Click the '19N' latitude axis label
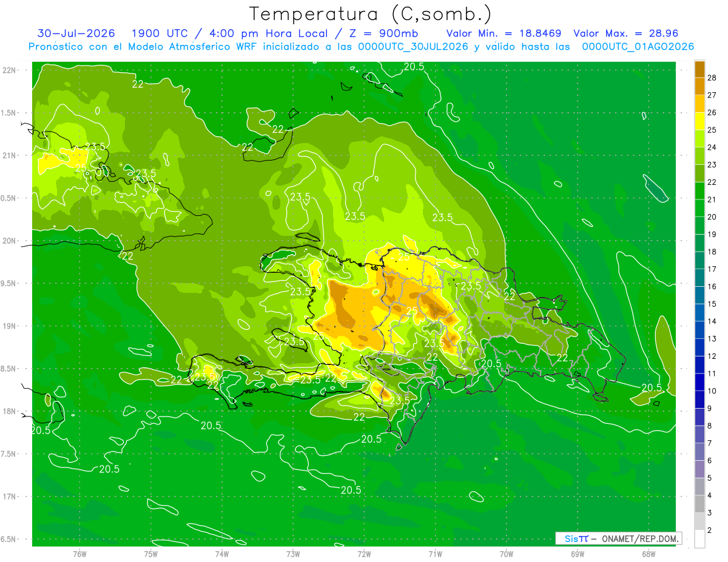Screen dimensions: 728x562 coord(10,326)
